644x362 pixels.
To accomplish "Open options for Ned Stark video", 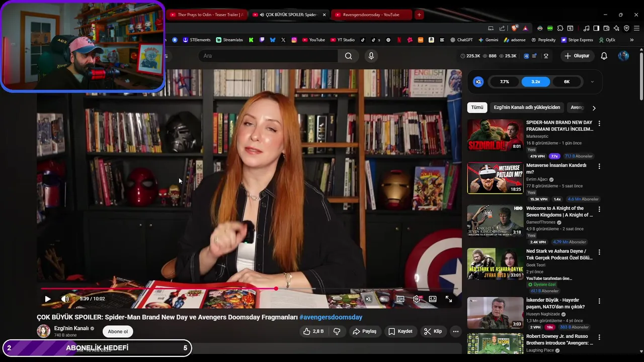I will click(599, 251).
